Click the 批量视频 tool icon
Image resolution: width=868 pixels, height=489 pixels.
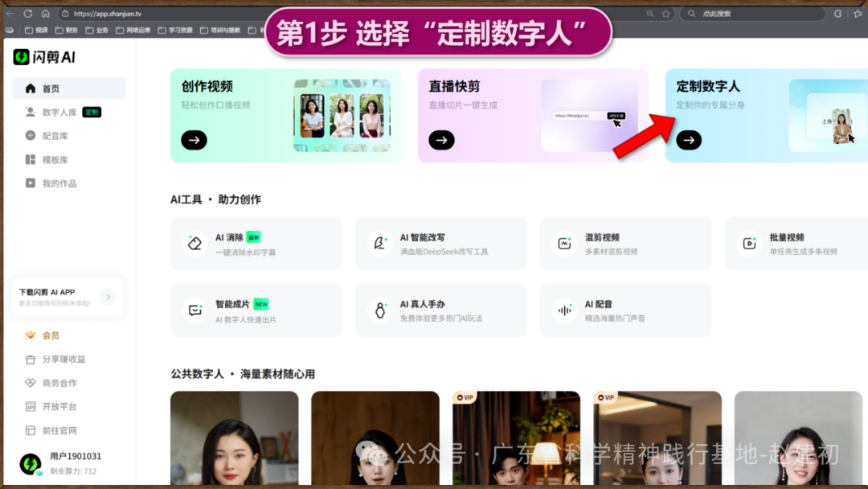[x=749, y=244]
